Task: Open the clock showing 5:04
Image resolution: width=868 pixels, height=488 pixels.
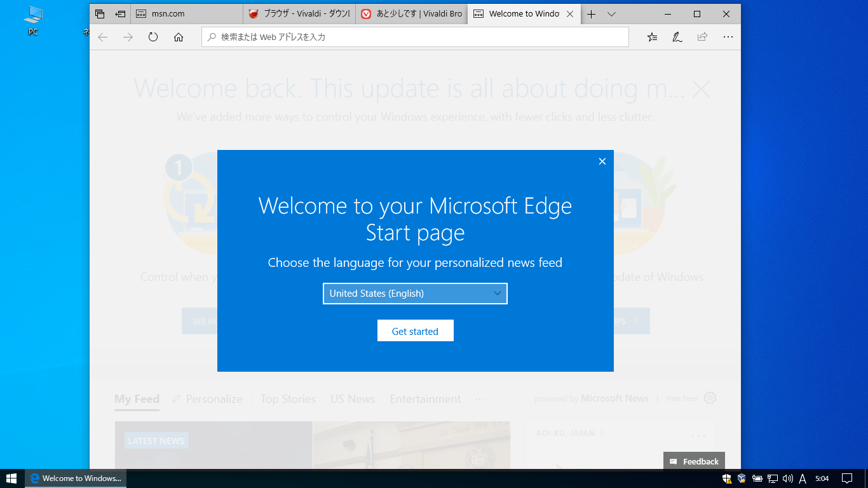Action: (x=822, y=478)
